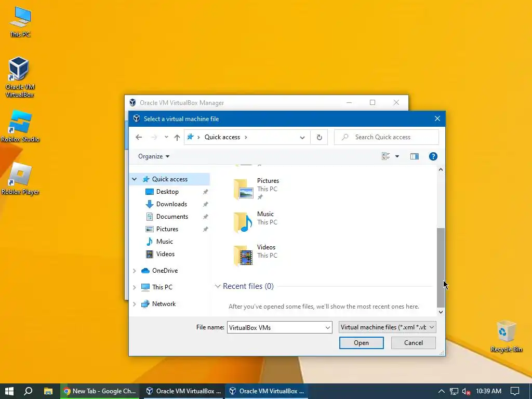Image resolution: width=532 pixels, height=399 pixels.
Task: Select Videos in navigation sidebar
Action: point(165,254)
